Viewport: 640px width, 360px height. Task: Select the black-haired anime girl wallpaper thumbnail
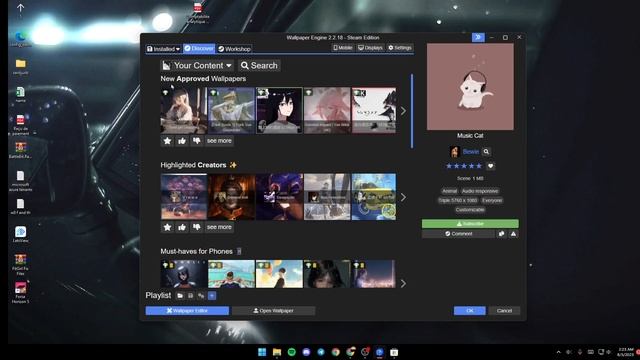[279, 110]
